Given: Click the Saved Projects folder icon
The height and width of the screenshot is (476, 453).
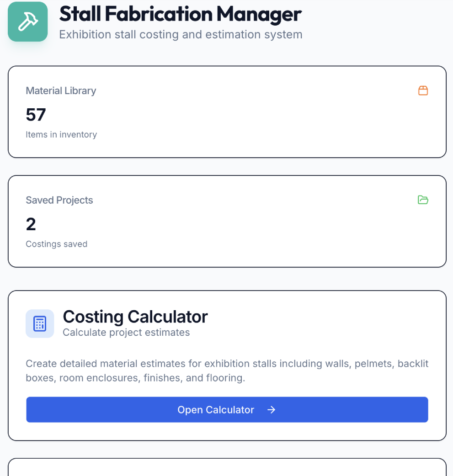Looking at the screenshot, I should click(x=423, y=200).
